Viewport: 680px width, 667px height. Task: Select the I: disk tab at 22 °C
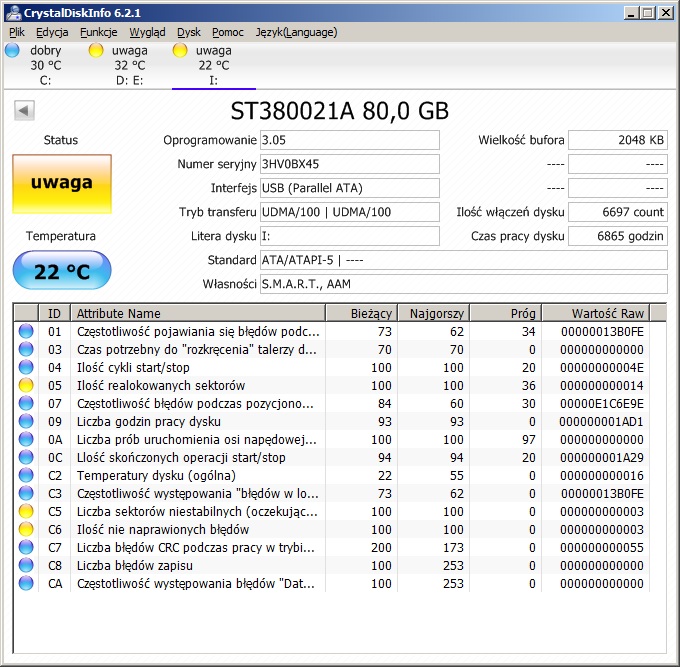click(x=213, y=65)
